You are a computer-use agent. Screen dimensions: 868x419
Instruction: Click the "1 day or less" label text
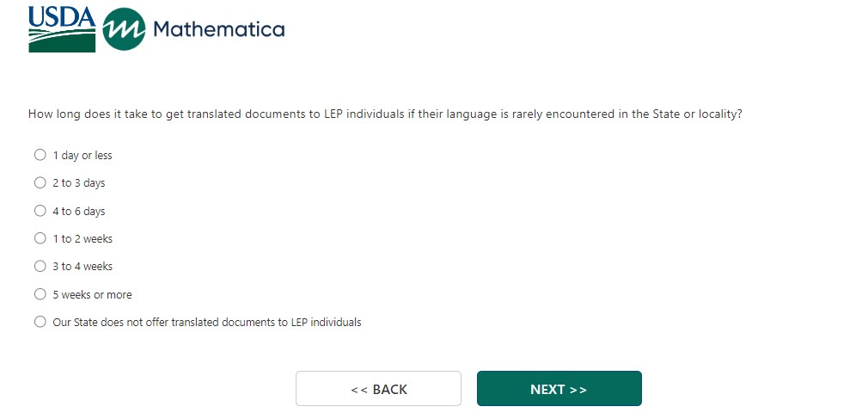83,156
